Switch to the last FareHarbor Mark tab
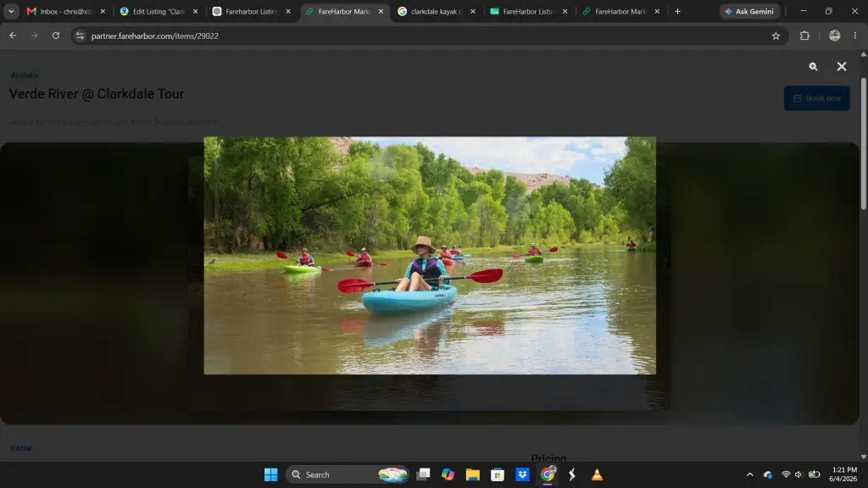Viewport: 868px width, 488px height. (x=620, y=11)
